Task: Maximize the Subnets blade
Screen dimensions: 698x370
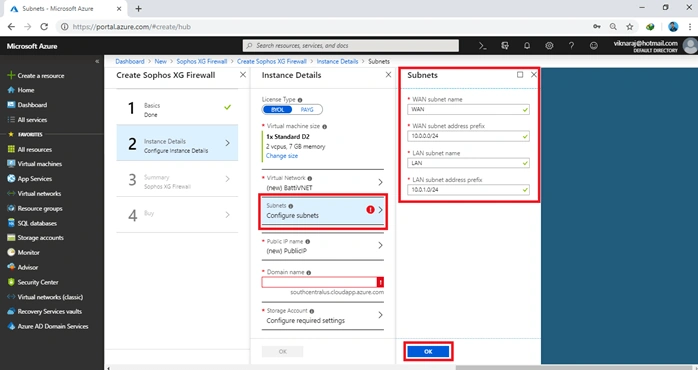Action: 520,75
